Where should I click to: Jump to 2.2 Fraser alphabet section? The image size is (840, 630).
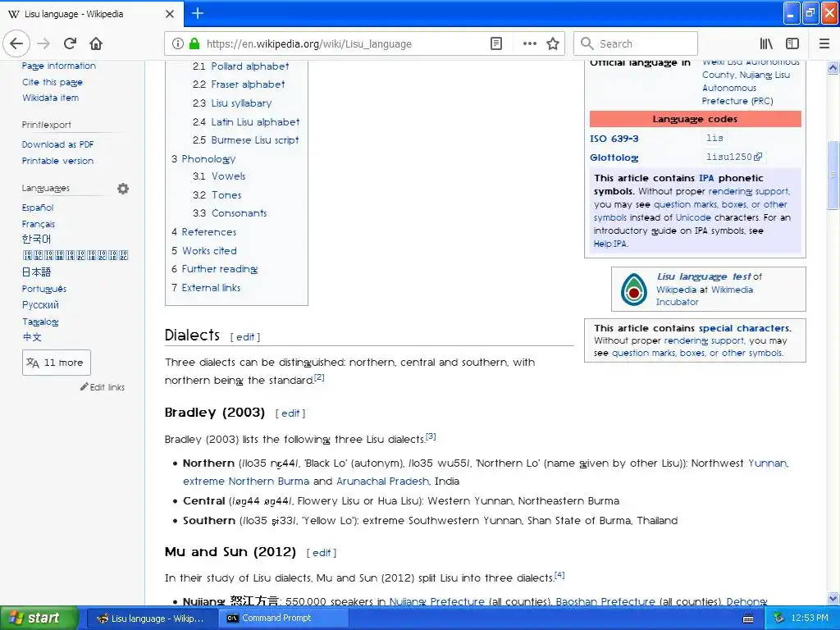pyautogui.click(x=239, y=84)
